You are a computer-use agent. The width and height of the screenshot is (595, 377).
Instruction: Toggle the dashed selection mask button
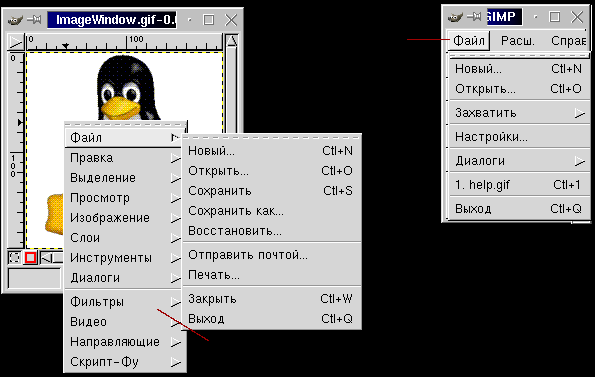tap(14, 258)
